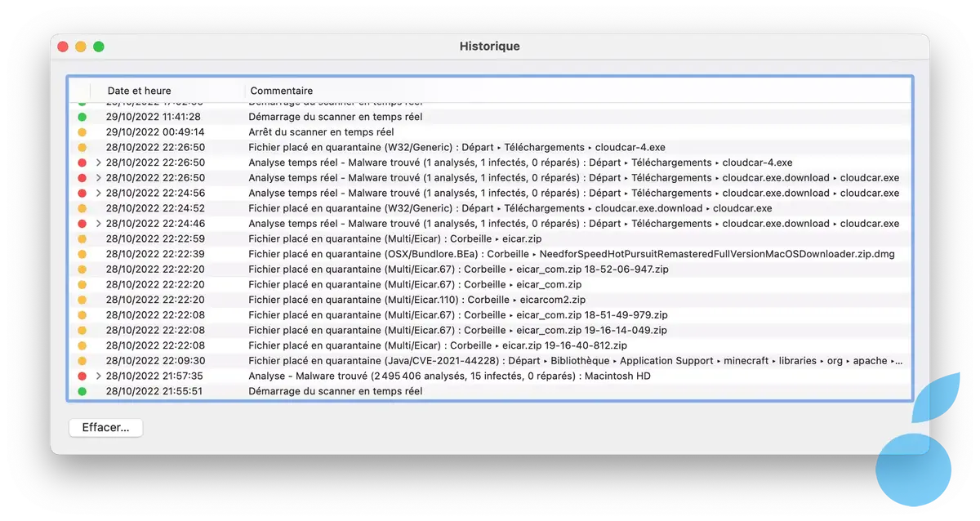Expand the 22:24:46 real-time analysis entry
Image resolution: width=980 pixels, height=521 pixels.
coord(98,224)
